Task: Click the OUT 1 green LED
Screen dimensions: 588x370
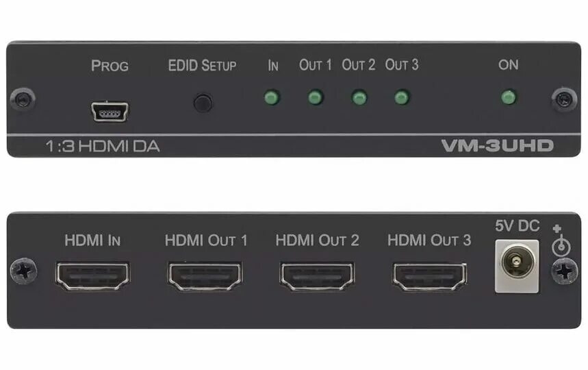Action: coord(316,97)
